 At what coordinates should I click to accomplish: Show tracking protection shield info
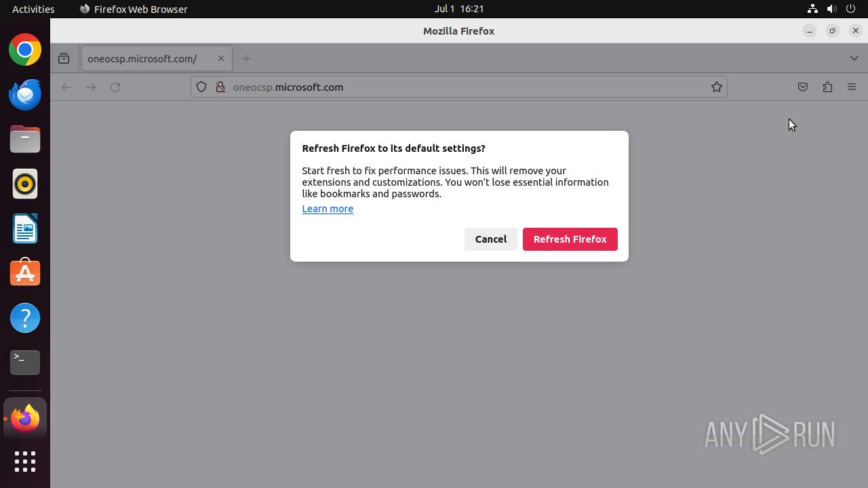[201, 87]
